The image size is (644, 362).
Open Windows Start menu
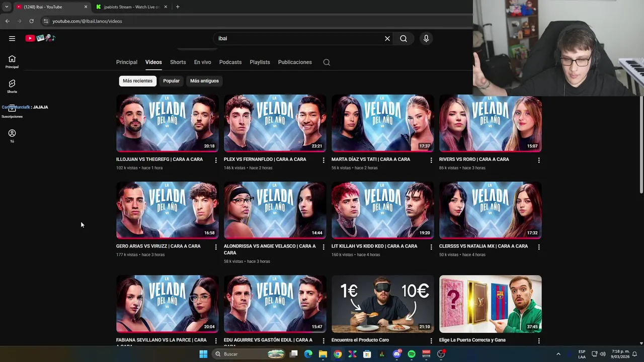coord(203,354)
